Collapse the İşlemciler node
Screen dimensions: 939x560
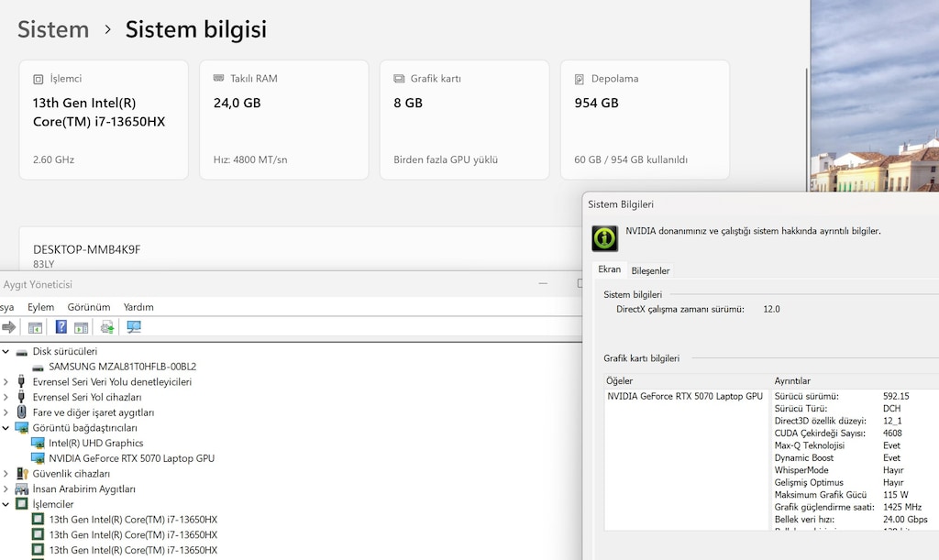pyautogui.click(x=6, y=504)
